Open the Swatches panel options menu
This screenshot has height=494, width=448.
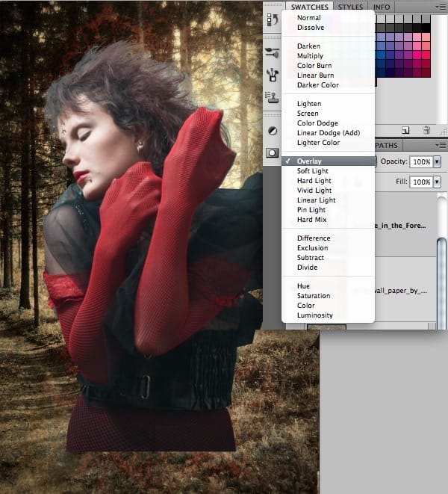pyautogui.click(x=441, y=7)
